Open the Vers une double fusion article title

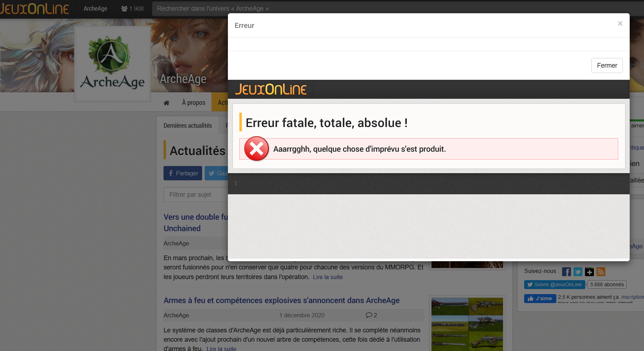coord(196,223)
